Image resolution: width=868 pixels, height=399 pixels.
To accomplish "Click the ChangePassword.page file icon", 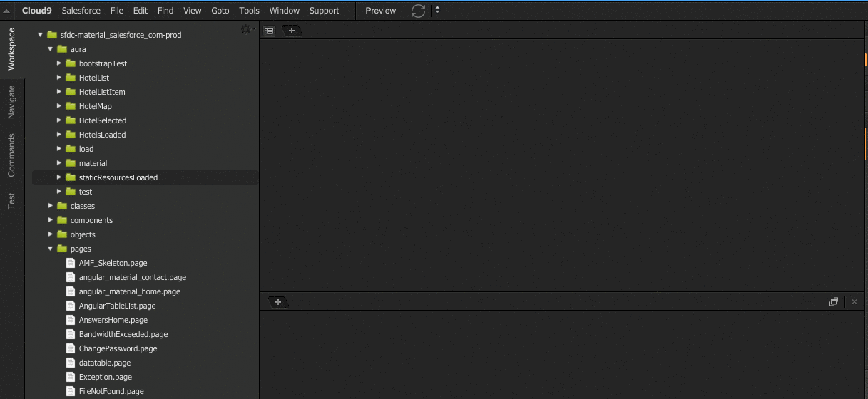I will pyautogui.click(x=71, y=348).
